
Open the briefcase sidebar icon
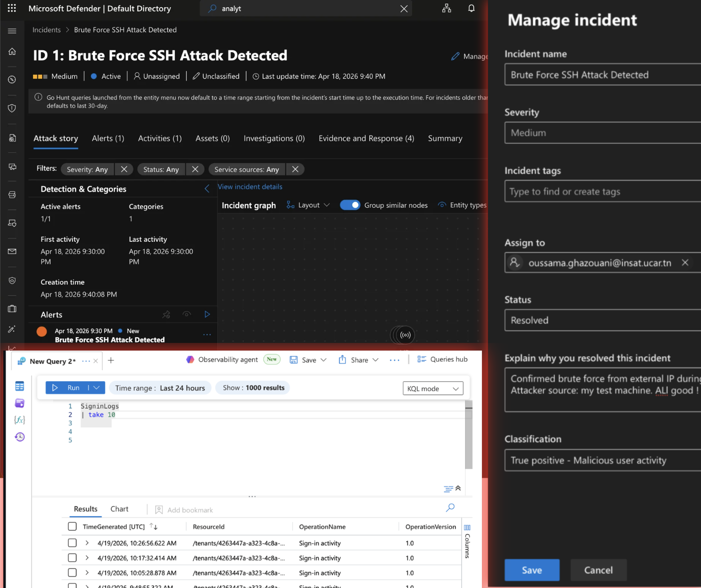pos(12,308)
